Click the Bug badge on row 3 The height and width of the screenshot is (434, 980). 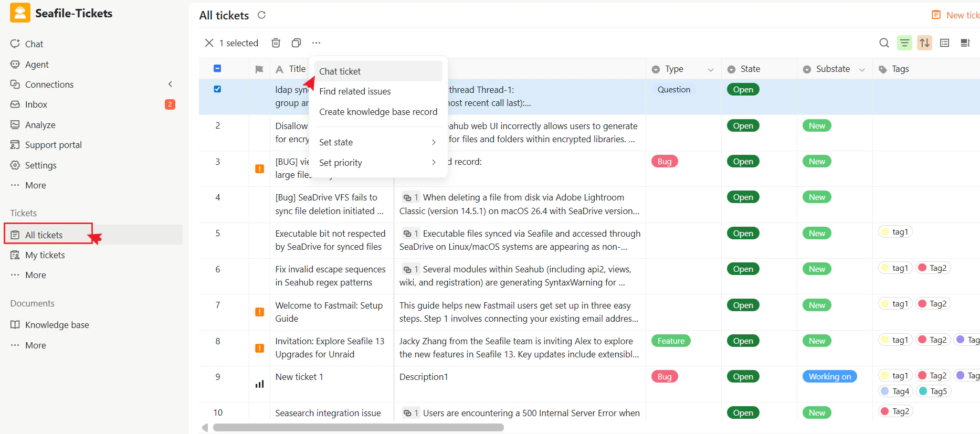(665, 162)
